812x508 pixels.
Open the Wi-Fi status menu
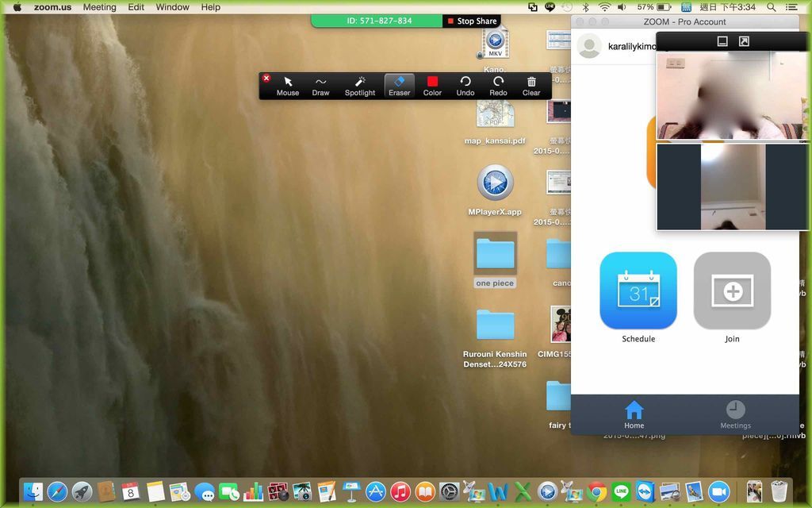(604, 7)
